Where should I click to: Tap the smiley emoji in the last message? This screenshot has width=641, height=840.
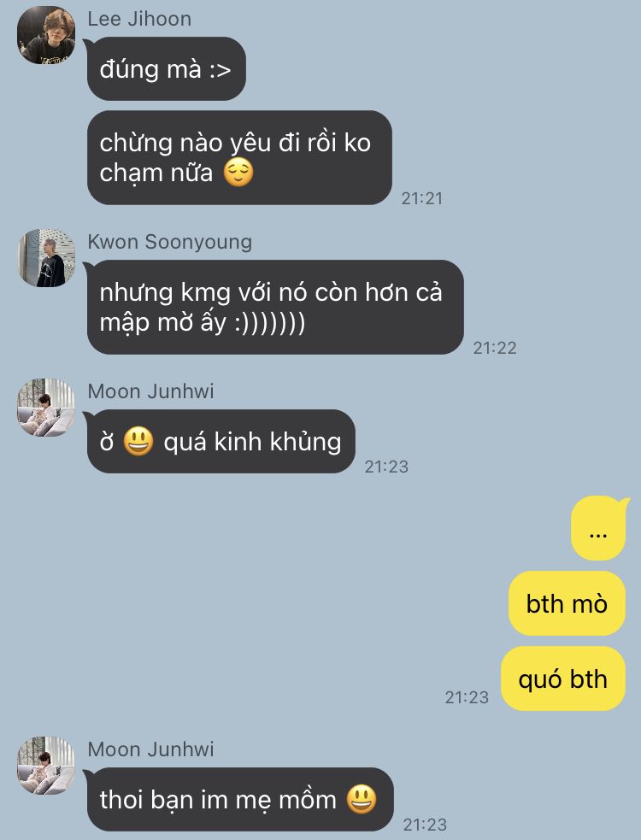coord(362,799)
